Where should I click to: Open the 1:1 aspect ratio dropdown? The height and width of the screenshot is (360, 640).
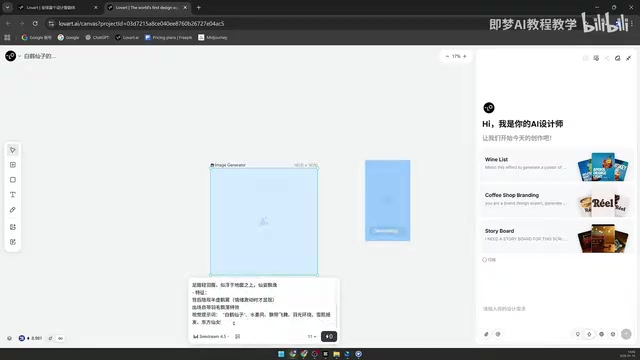(312, 337)
